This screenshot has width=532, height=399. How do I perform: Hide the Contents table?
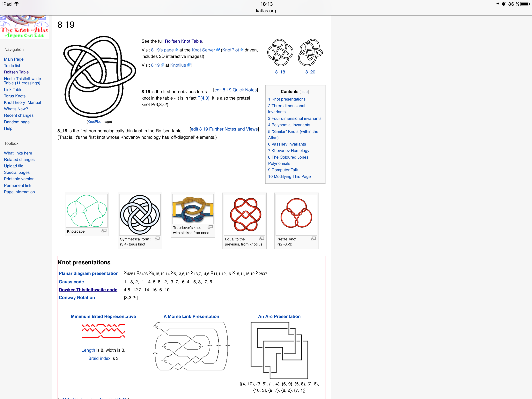tap(304, 92)
